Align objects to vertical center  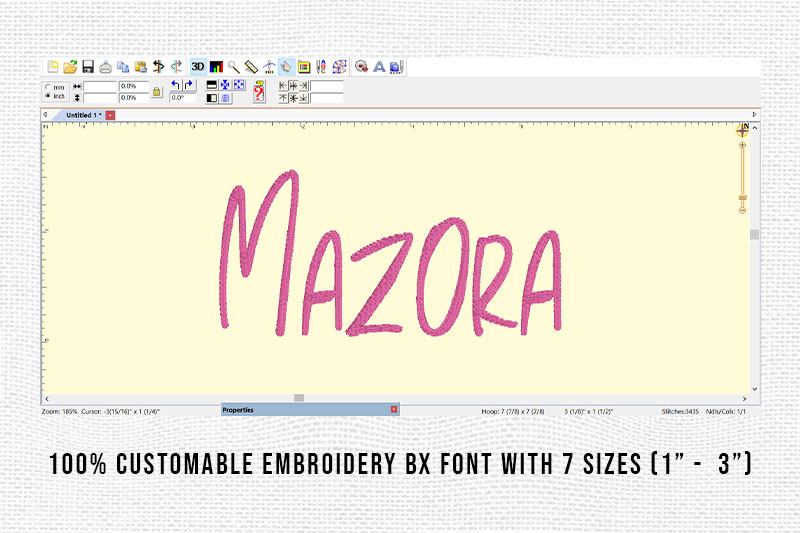pos(293,98)
